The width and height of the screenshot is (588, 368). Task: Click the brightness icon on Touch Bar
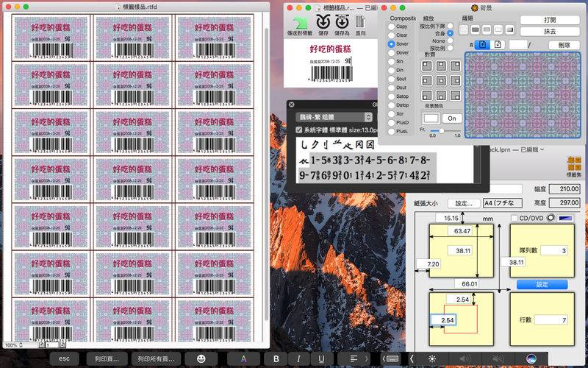click(x=432, y=358)
